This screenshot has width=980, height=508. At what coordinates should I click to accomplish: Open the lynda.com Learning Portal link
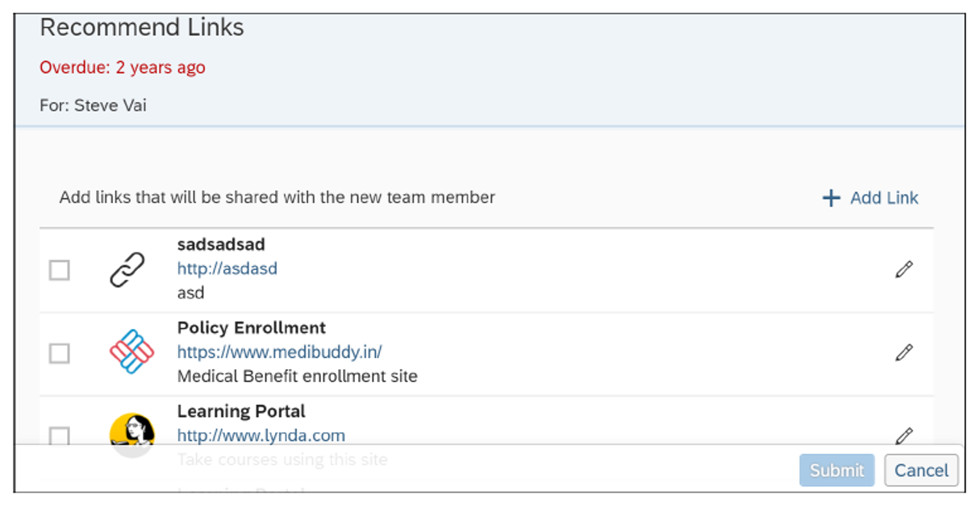tap(261, 435)
